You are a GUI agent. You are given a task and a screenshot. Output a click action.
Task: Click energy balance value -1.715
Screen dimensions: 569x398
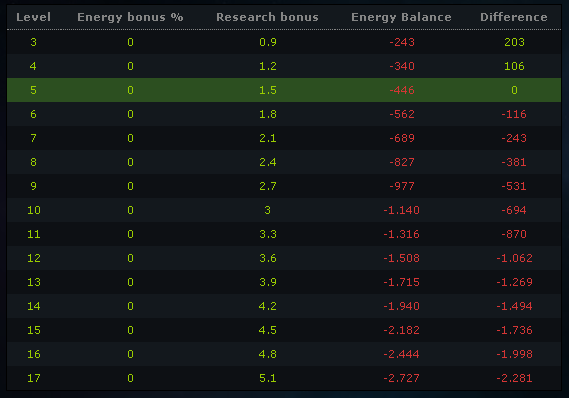401,282
